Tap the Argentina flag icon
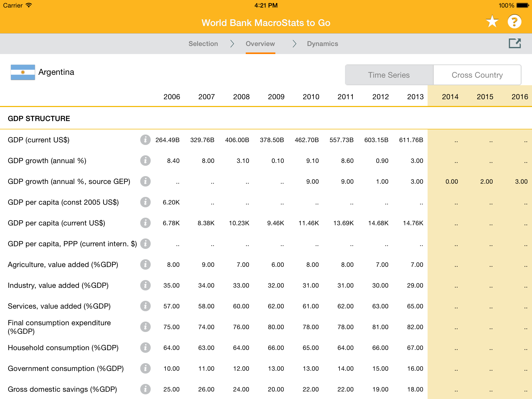This screenshot has height=399, width=532. tap(23, 72)
